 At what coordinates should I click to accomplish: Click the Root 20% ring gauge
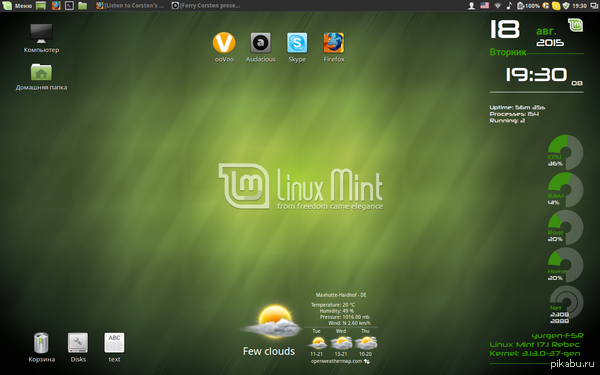pos(566,227)
